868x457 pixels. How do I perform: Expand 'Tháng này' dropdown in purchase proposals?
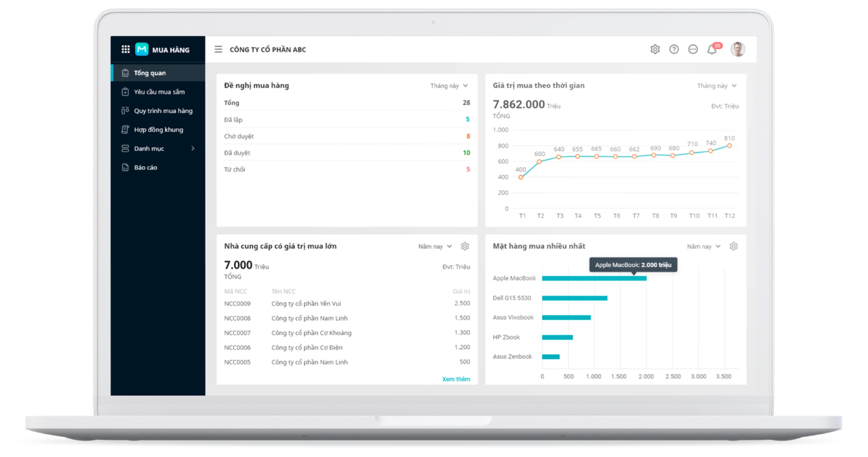click(449, 86)
